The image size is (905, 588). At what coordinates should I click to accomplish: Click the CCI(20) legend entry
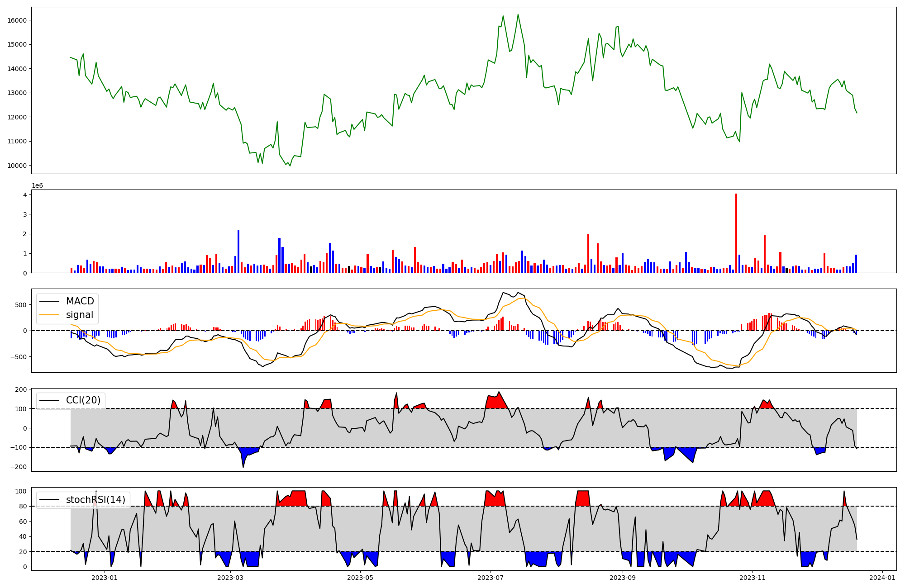click(83, 400)
